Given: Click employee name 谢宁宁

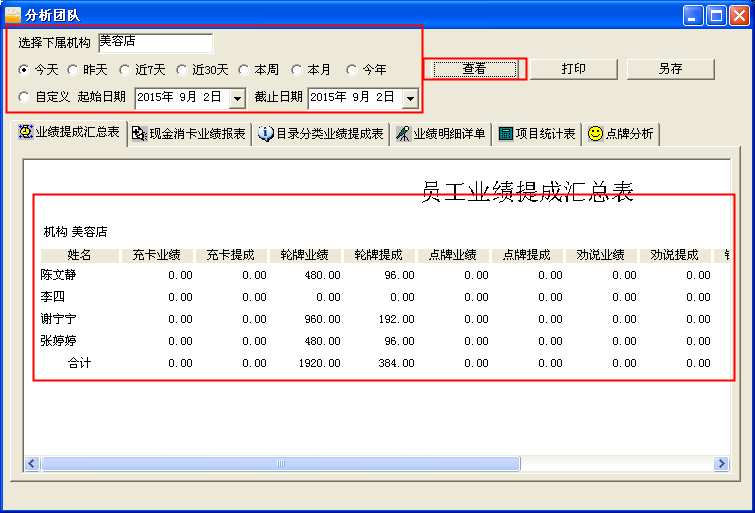Looking at the screenshot, I should pyautogui.click(x=58, y=319).
